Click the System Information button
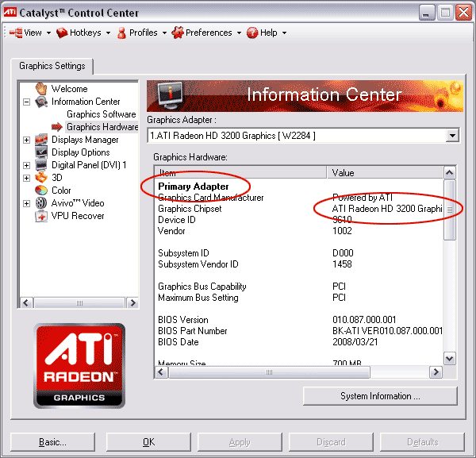This screenshot has height=458, width=476. point(380,396)
